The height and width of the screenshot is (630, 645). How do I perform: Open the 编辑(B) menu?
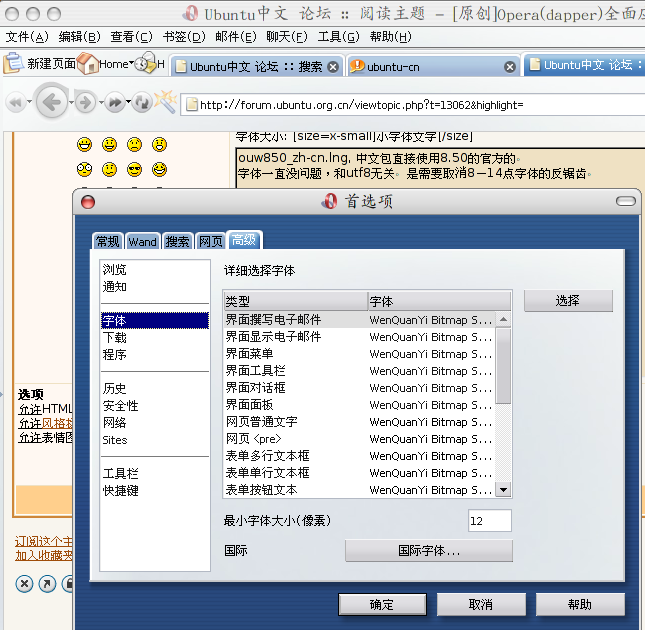tap(79, 37)
